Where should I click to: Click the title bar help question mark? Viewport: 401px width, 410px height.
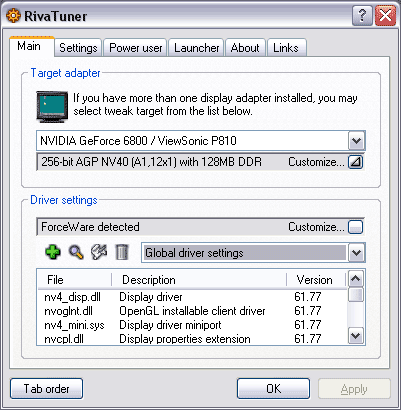(x=362, y=16)
